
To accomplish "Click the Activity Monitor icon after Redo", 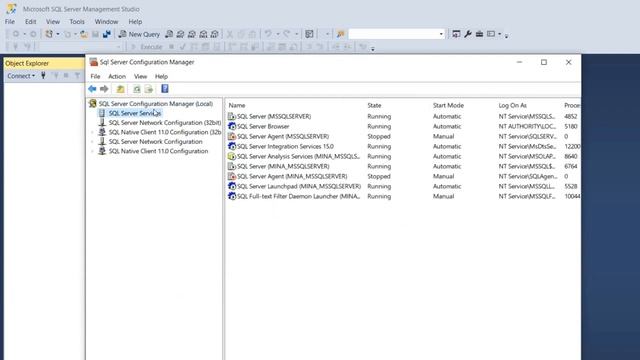I will click(x=309, y=34).
